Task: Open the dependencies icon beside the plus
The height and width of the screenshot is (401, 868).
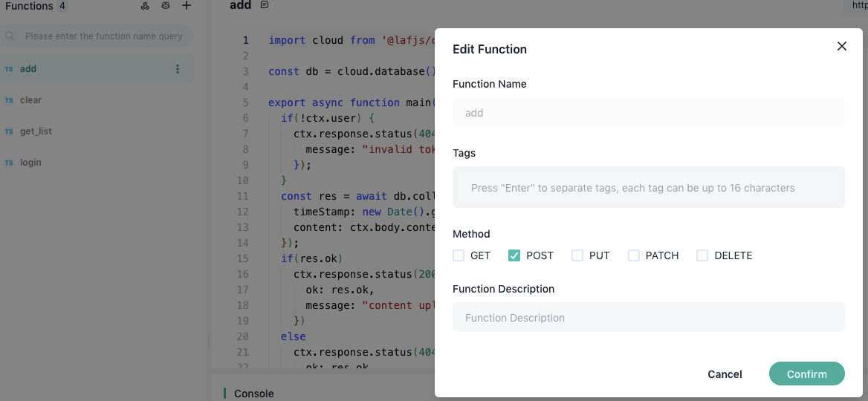Action: tap(166, 6)
